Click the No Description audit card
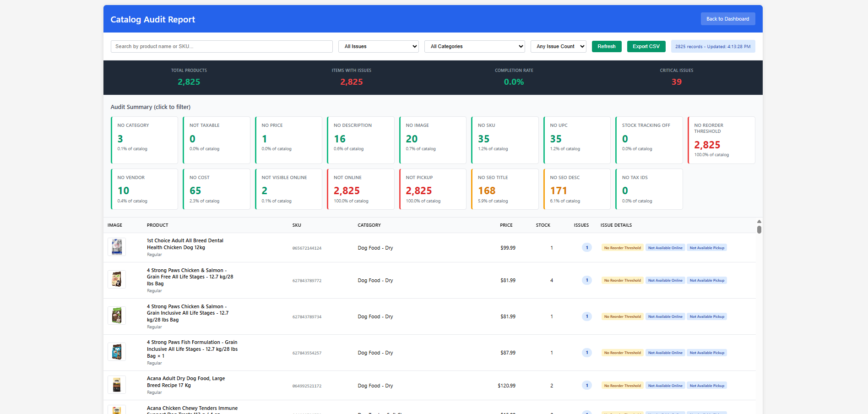 (x=361, y=140)
